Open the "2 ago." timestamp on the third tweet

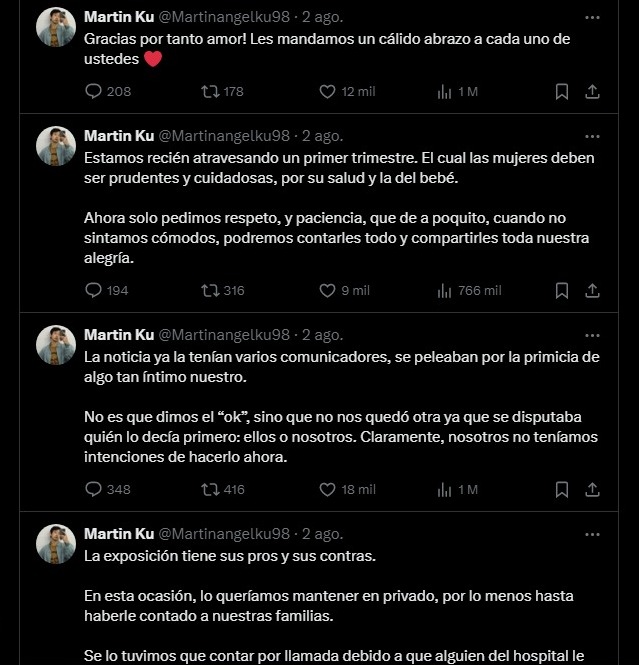(x=322, y=335)
